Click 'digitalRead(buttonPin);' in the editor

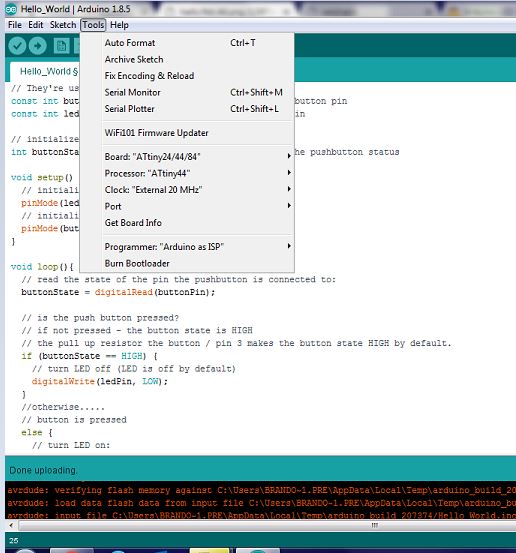click(155, 292)
